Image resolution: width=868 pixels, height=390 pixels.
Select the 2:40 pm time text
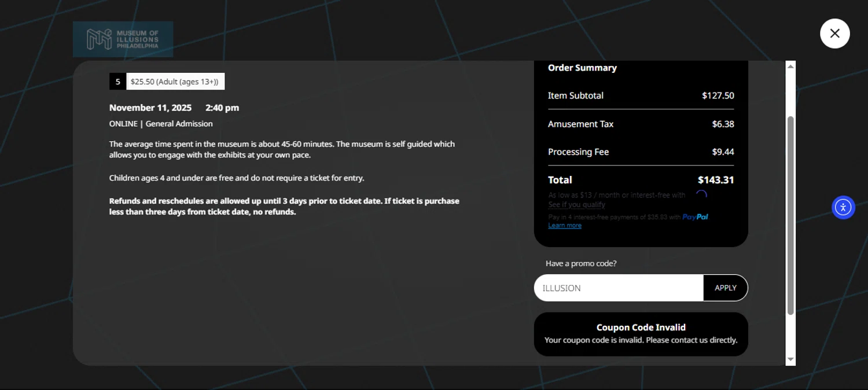(x=222, y=108)
